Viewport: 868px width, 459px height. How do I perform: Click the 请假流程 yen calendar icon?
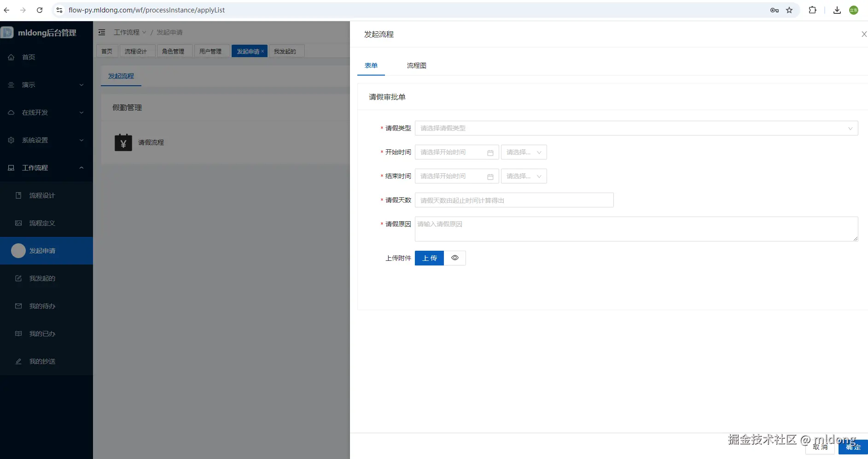[123, 142]
